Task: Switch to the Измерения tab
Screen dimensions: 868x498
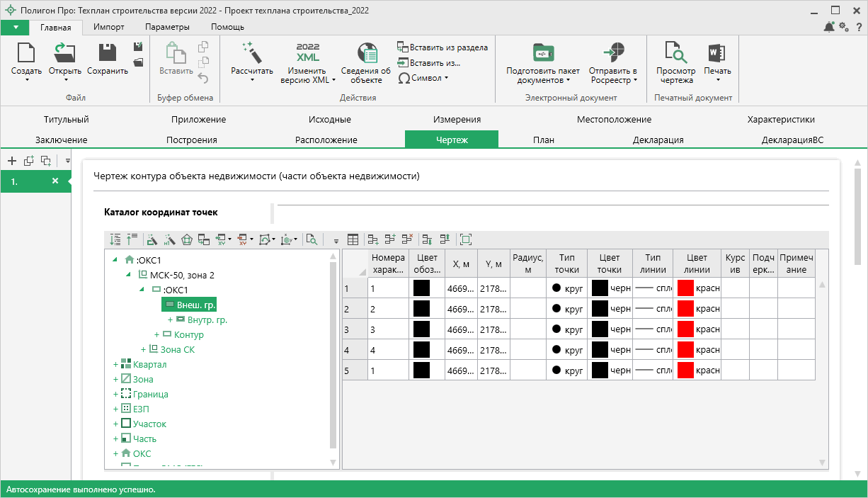Action: [457, 120]
